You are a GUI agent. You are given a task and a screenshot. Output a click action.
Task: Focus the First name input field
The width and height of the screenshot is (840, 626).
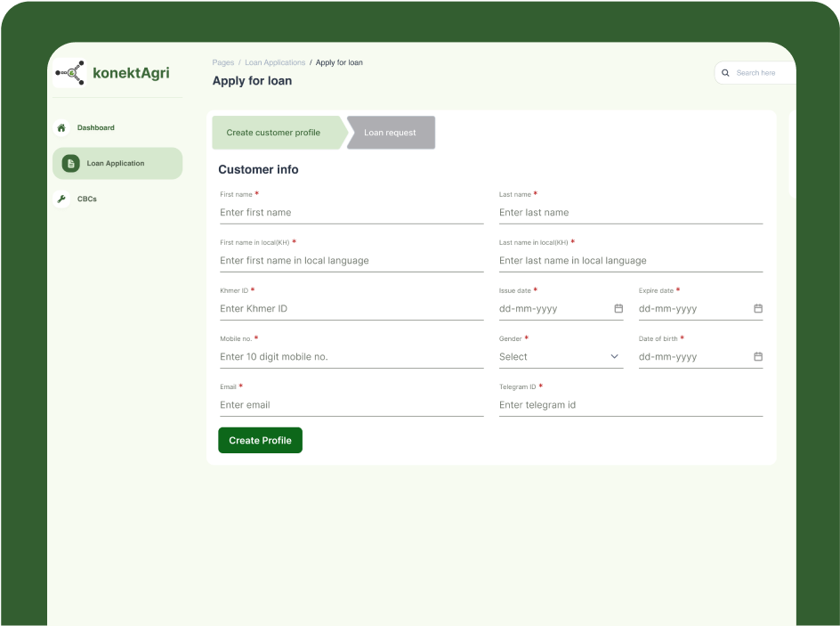(351, 213)
